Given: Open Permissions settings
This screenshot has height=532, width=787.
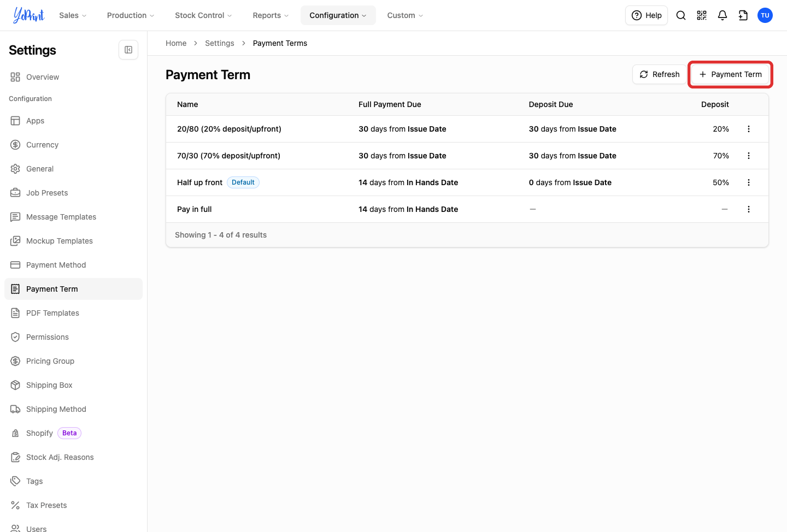Looking at the screenshot, I should [x=73, y=337].
